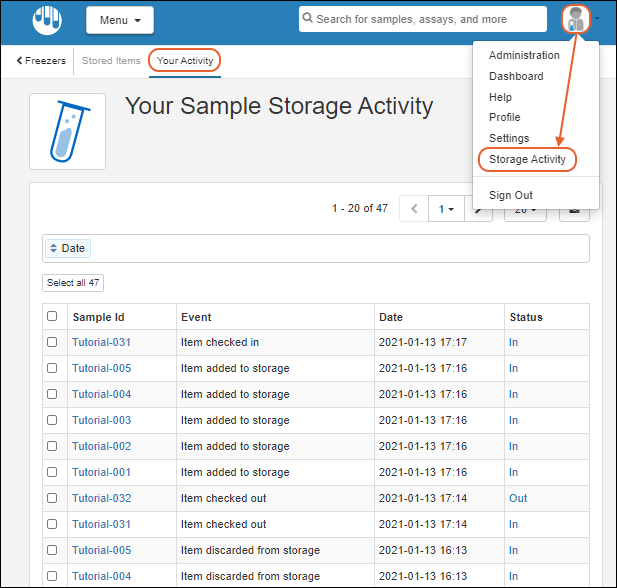
Task: Click the Out status of Tutorial-032
Action: [x=517, y=498]
